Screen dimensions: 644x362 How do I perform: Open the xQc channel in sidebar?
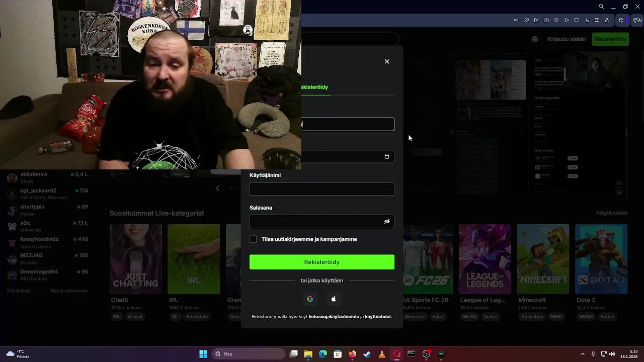[48, 226]
